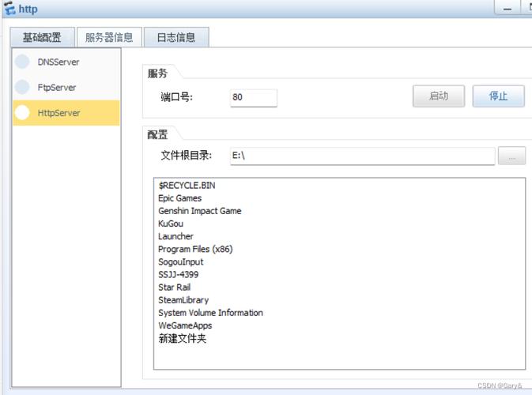Click the FtpServer status circle indicator

coord(22,87)
